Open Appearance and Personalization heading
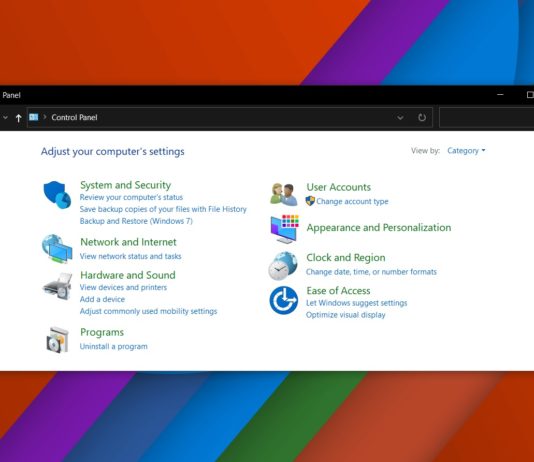Viewport: 534px width, 462px height. coord(379,227)
